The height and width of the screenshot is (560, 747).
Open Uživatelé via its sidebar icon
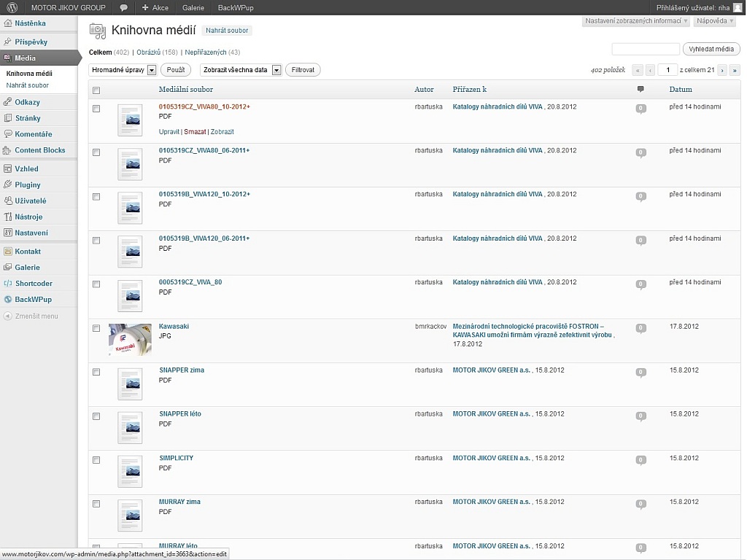click(8, 201)
